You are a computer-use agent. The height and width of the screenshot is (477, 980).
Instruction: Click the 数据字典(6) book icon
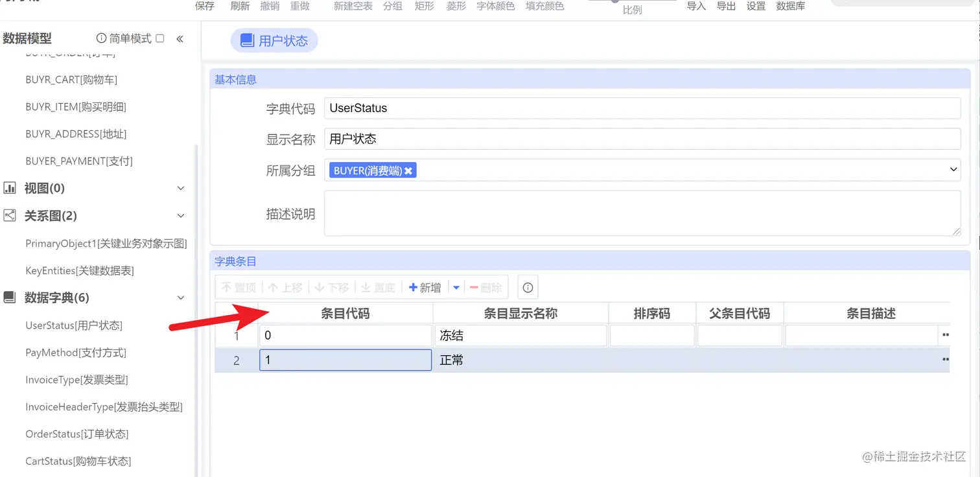click(x=10, y=297)
